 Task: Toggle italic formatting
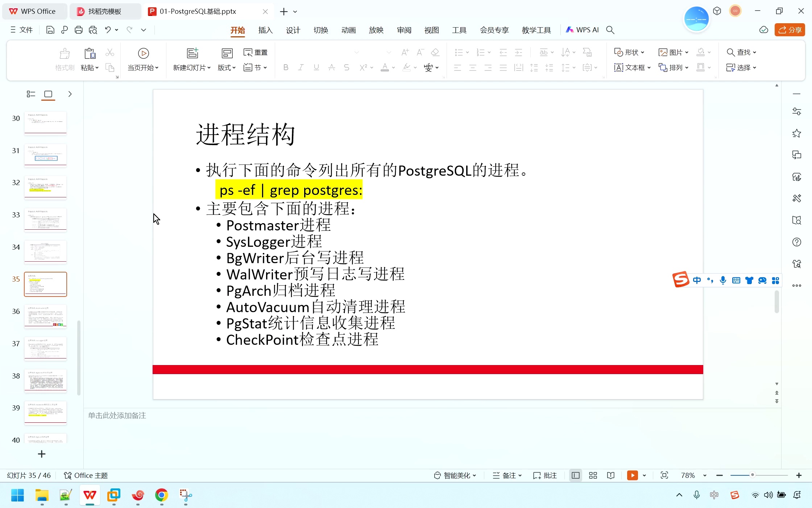pyautogui.click(x=301, y=67)
